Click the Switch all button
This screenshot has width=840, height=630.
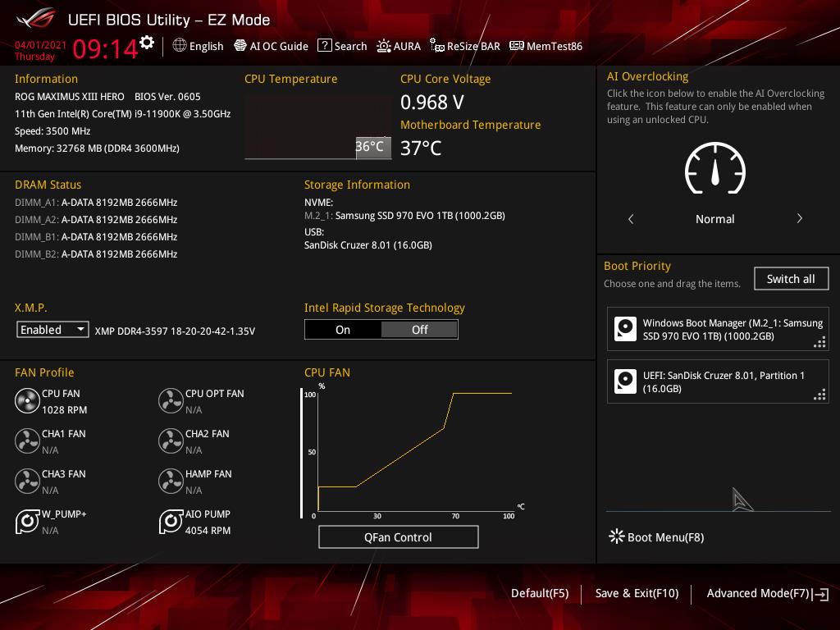[791, 279]
